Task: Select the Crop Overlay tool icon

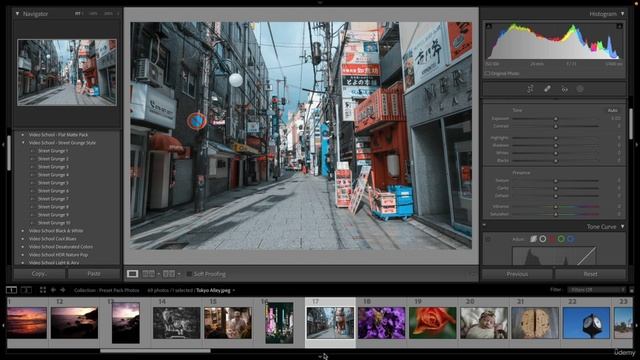Action: pos(530,89)
